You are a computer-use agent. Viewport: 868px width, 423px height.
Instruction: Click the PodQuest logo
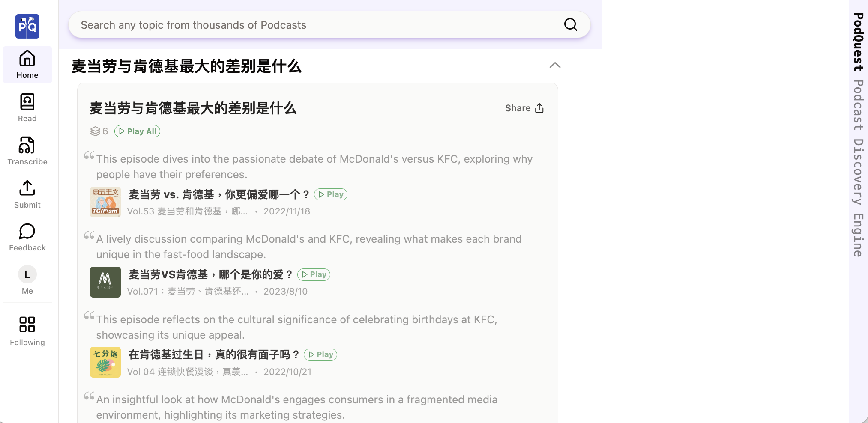(27, 26)
